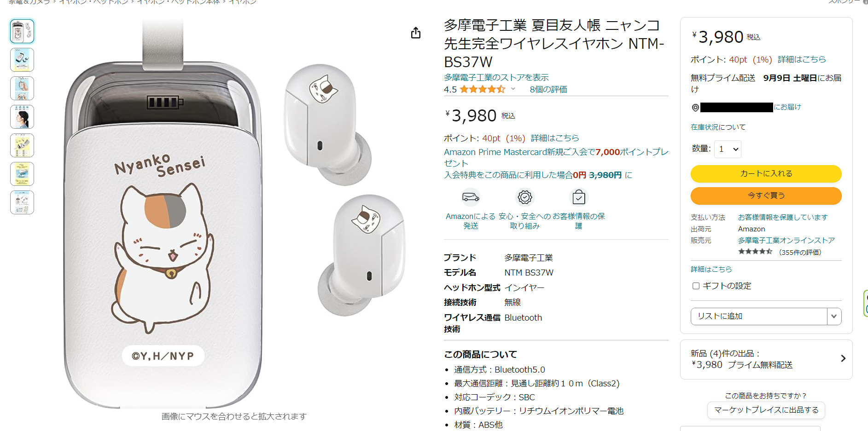The image size is (868, 431).
Task: Select the first product thumbnail
Action: click(x=22, y=31)
